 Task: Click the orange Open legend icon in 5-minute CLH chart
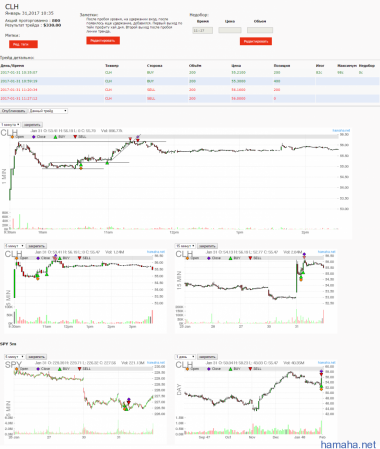tap(17, 258)
